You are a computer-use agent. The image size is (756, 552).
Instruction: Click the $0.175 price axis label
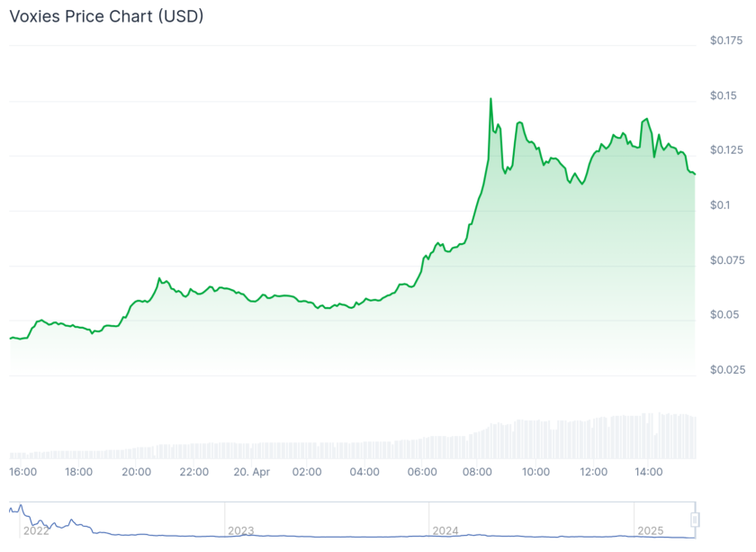(726, 41)
